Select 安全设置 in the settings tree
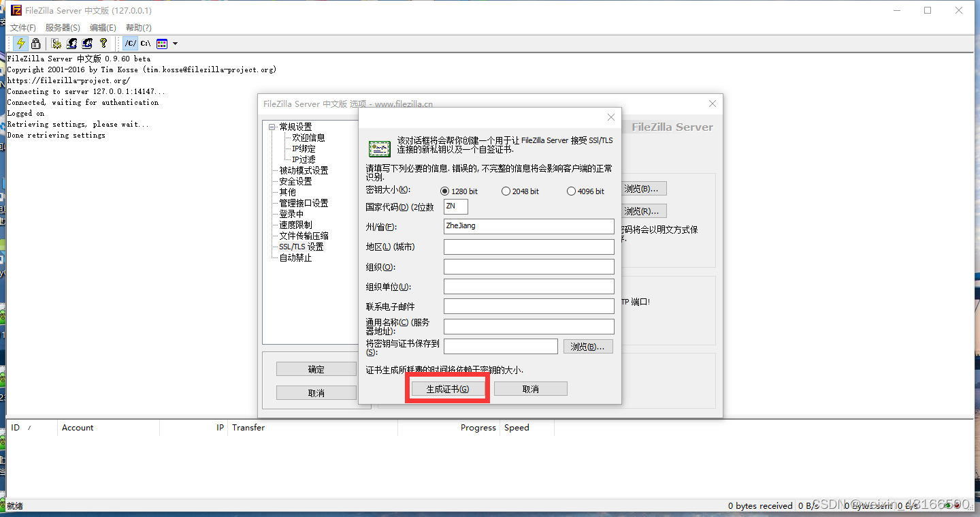 [x=295, y=181]
